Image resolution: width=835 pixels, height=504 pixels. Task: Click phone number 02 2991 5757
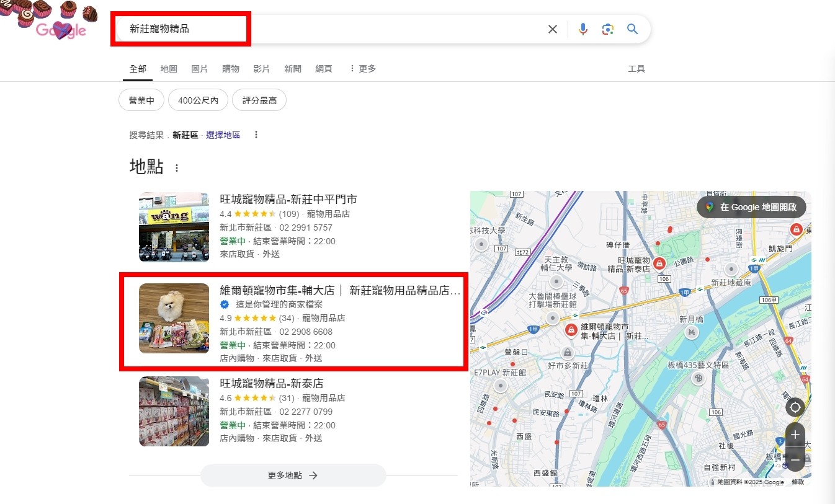pyautogui.click(x=306, y=228)
